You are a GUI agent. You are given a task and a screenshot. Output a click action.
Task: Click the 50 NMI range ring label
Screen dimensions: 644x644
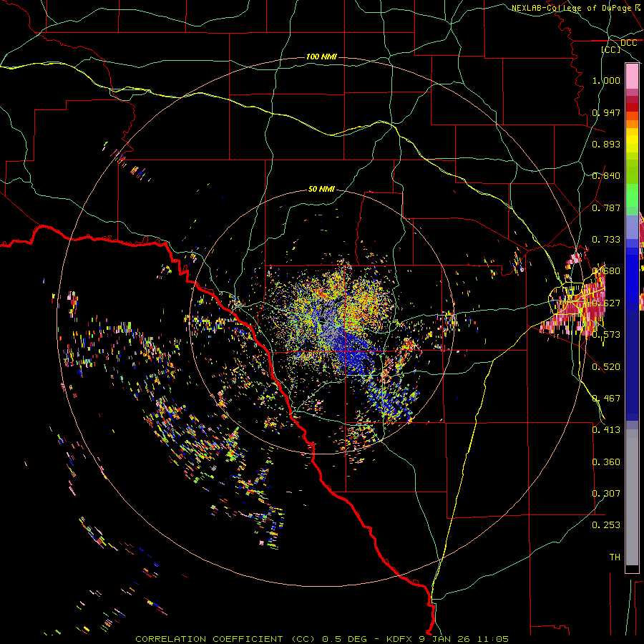[x=321, y=189]
